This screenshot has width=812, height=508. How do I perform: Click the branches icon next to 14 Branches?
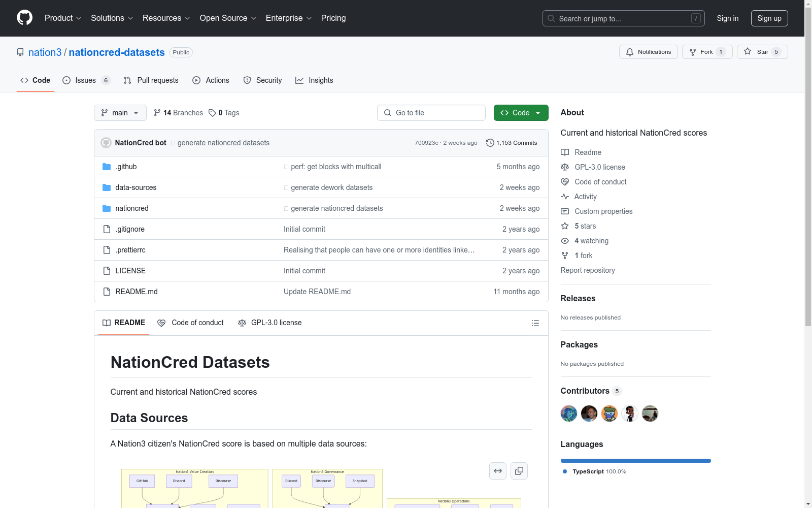click(157, 113)
